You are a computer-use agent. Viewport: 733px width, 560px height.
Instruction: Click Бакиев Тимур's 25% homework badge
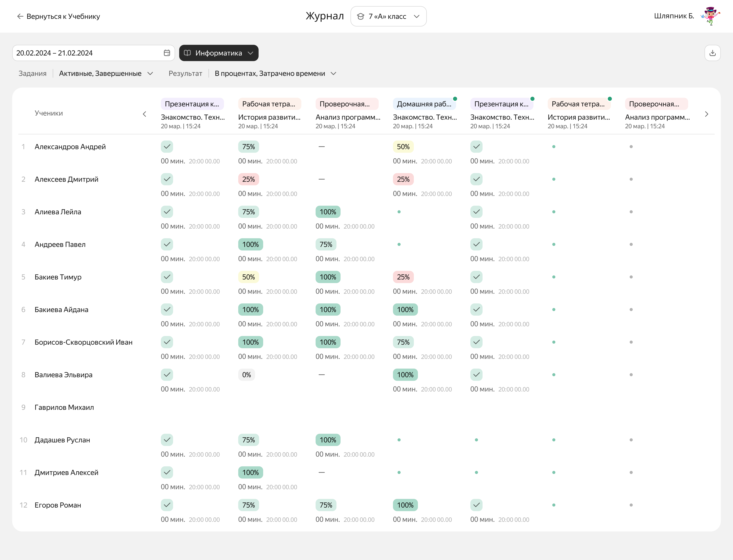coord(403,277)
